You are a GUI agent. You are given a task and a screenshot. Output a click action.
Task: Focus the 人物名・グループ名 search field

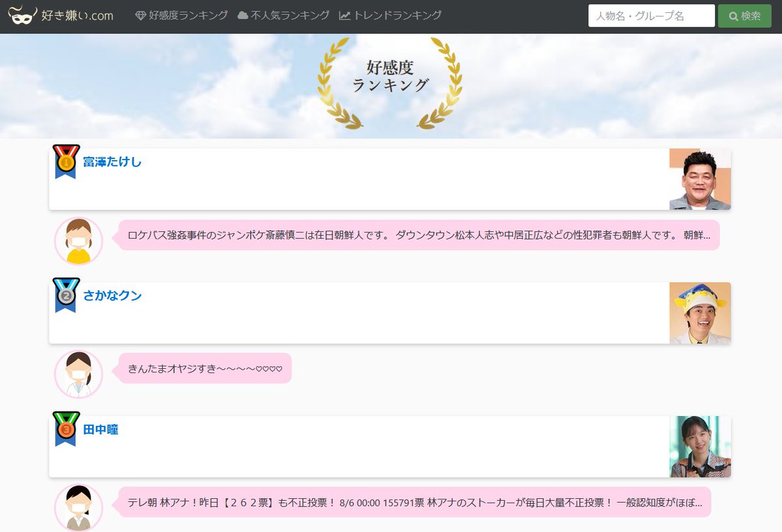tap(652, 16)
